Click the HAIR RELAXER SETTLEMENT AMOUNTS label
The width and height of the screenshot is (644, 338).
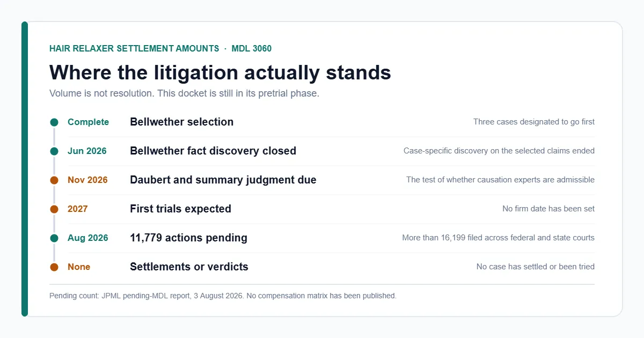tap(134, 48)
